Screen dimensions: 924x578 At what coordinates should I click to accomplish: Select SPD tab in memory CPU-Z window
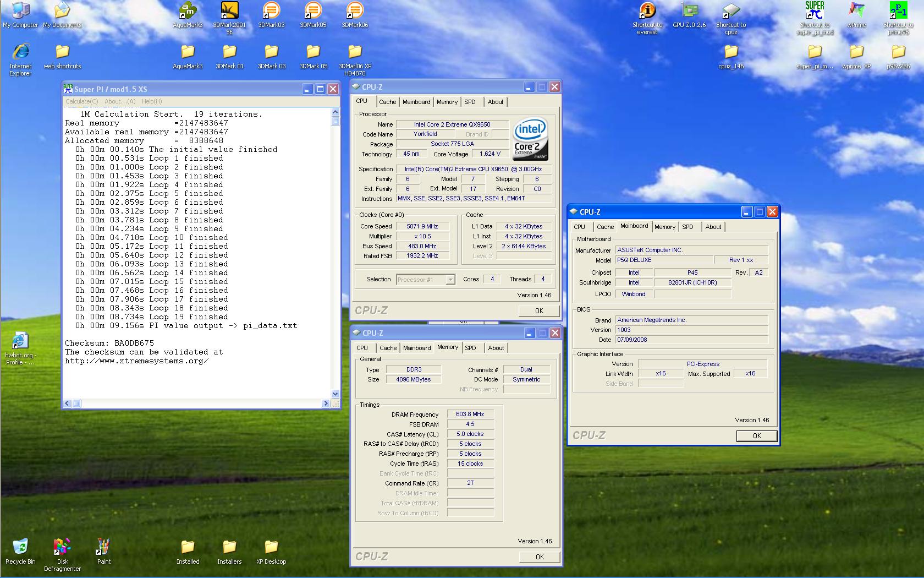(x=471, y=348)
